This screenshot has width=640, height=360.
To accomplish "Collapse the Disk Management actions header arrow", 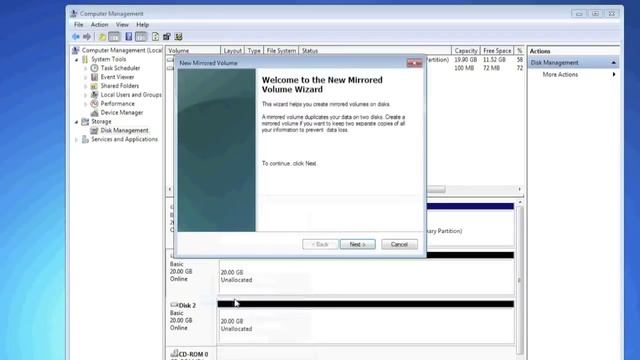I will tap(613, 63).
